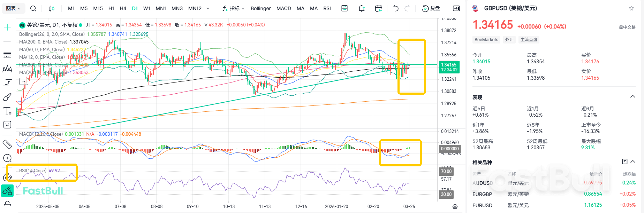Activate the zoom-in magnifier tool
This screenshot has height=213, width=644.
tap(7, 158)
